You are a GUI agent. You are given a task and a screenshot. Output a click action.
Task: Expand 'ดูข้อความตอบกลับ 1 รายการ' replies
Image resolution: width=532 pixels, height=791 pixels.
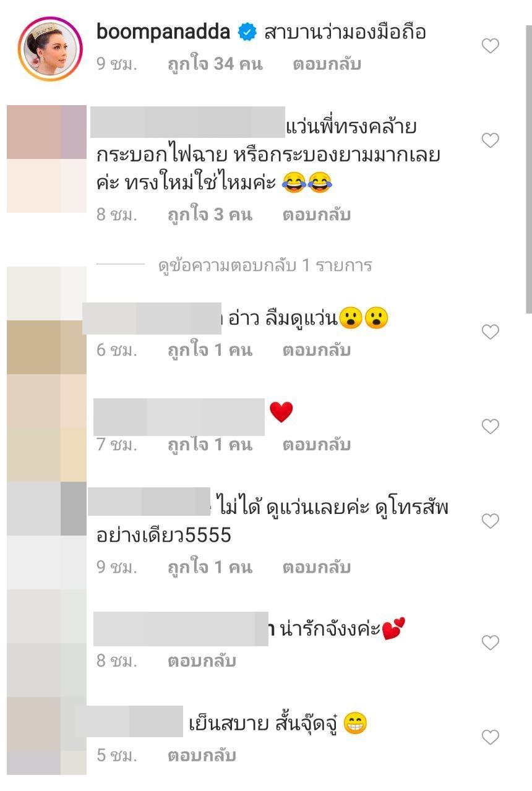click(x=265, y=265)
